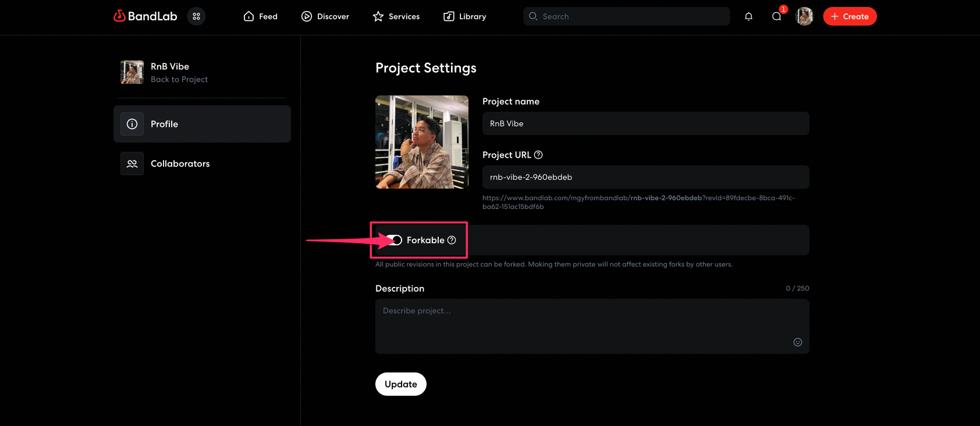Click the Forkable help question icon
Image resolution: width=980 pixels, height=426 pixels.
[x=452, y=240]
